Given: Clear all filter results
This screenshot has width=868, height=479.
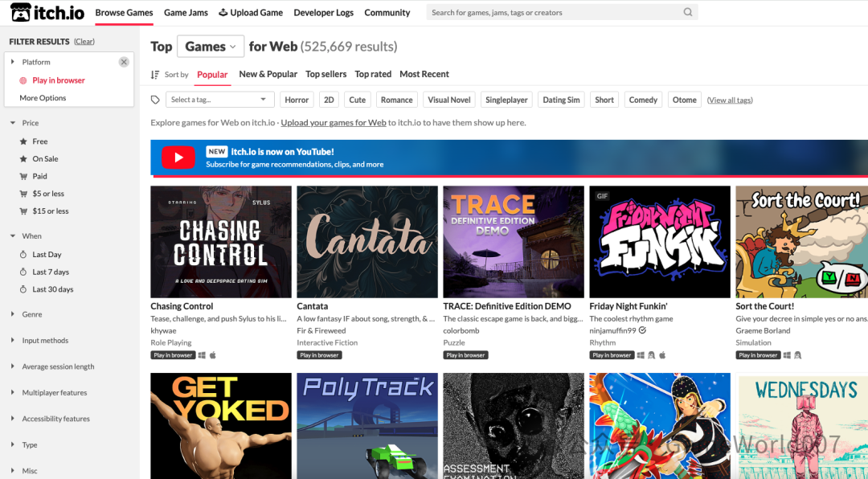Looking at the screenshot, I should tap(84, 42).
